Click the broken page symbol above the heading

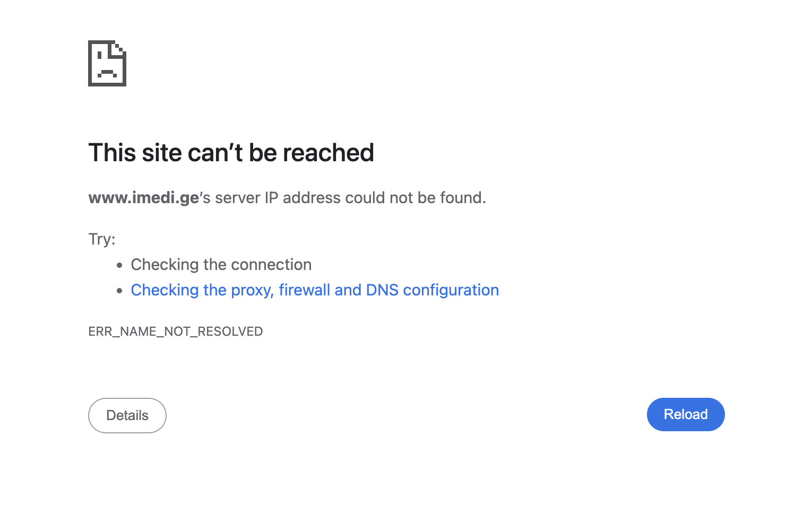pyautogui.click(x=107, y=63)
